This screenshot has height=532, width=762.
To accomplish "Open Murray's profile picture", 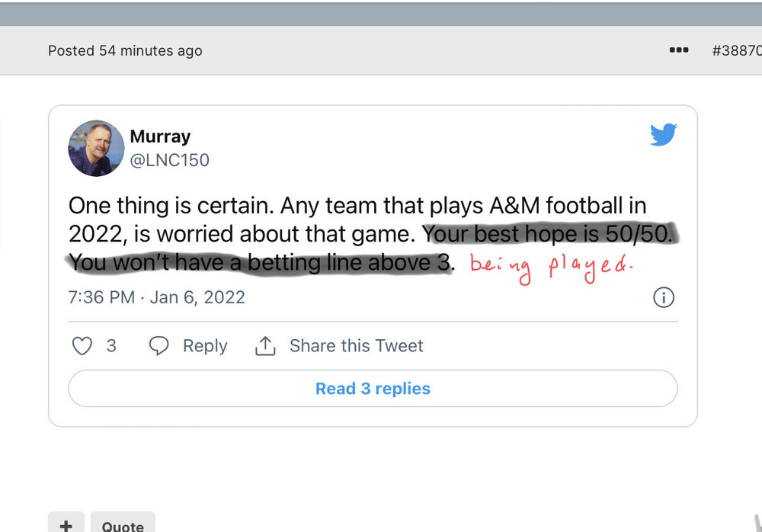I will (x=96, y=148).
